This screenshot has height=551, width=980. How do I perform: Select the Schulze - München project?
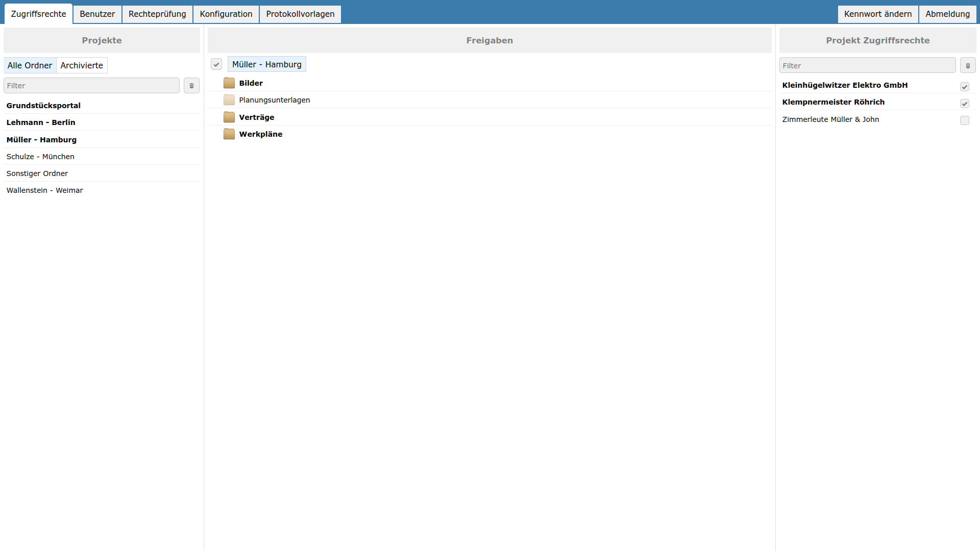coord(40,157)
